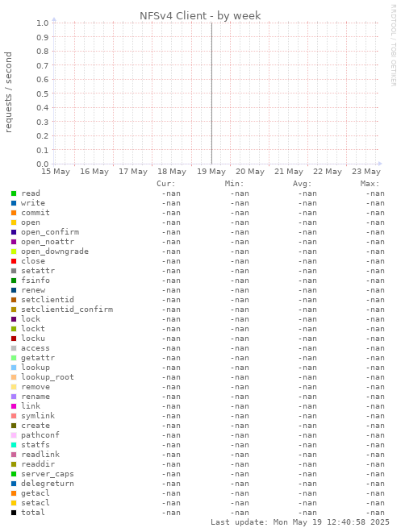
Task: Select the magenta link legend swatch
Action: [14, 406]
